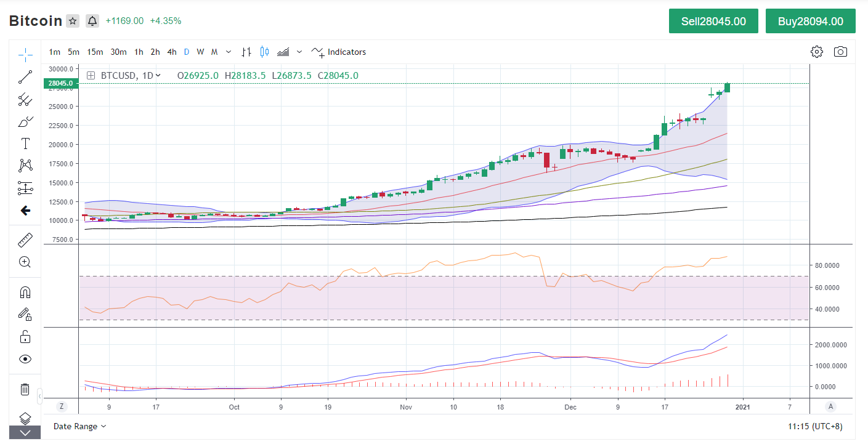The image size is (868, 444).
Task: Expand more timeframes chevron after M
Action: [229, 52]
